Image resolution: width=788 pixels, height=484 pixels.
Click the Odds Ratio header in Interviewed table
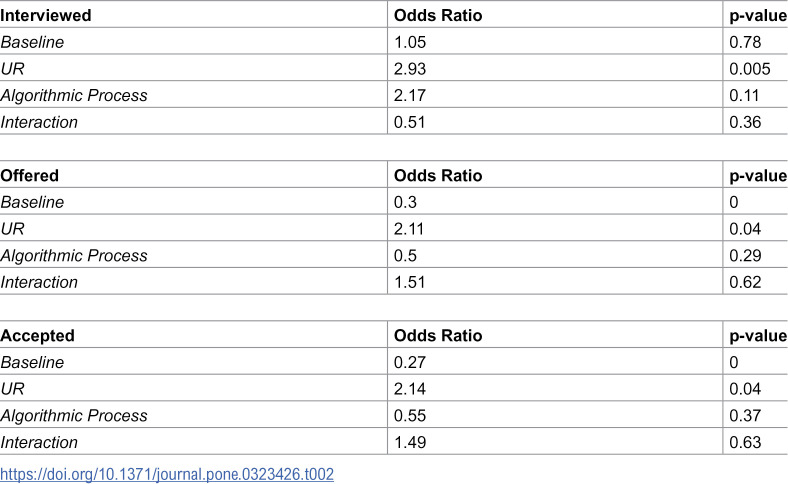click(x=438, y=16)
